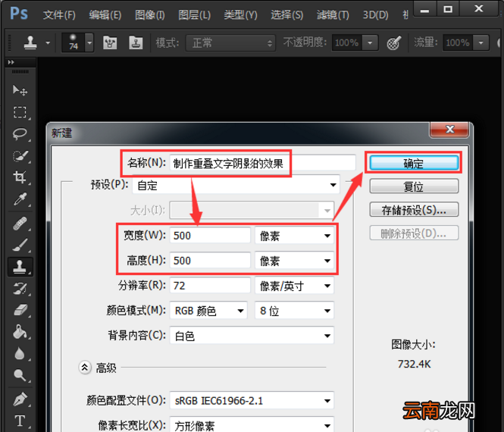504x432 pixels.
Task: Open the 颜色配置文件 sRGB dropdown
Action: [252, 400]
